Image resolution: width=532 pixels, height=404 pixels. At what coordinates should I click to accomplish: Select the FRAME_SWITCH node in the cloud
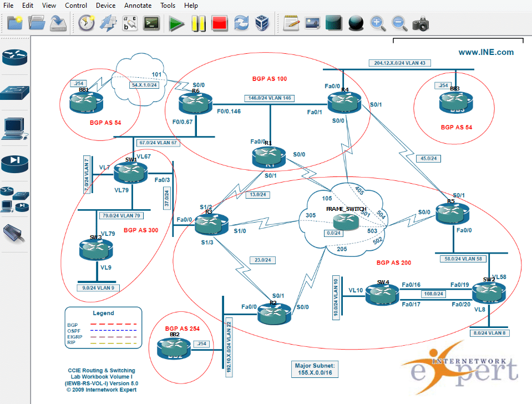(344, 221)
